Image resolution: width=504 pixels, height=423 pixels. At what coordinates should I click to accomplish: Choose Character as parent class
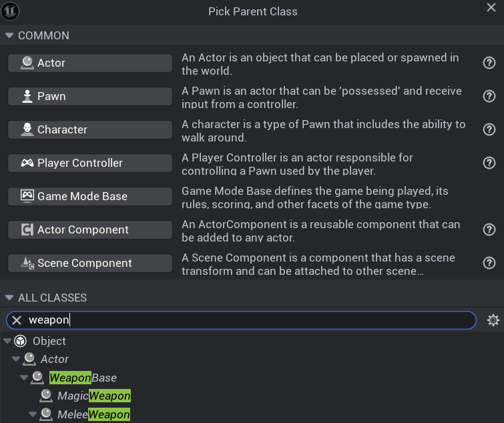coord(90,129)
